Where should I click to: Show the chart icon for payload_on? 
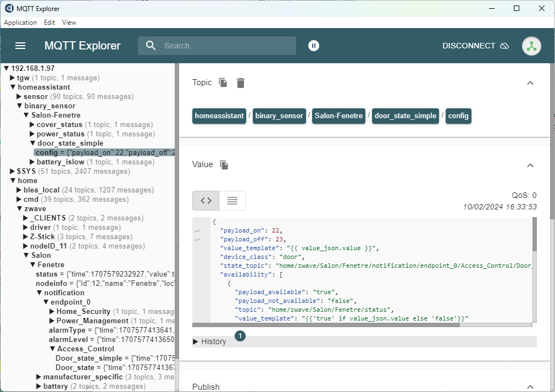(x=197, y=231)
